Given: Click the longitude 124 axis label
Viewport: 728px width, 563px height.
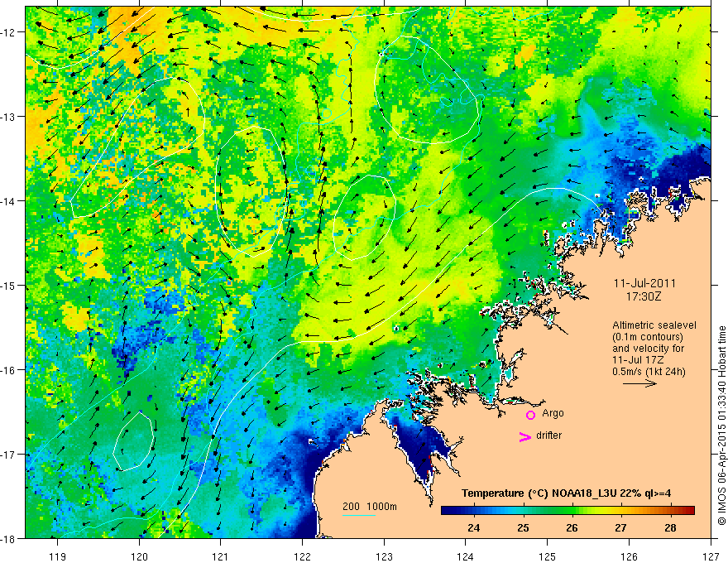Looking at the screenshot, I should 466,556.
